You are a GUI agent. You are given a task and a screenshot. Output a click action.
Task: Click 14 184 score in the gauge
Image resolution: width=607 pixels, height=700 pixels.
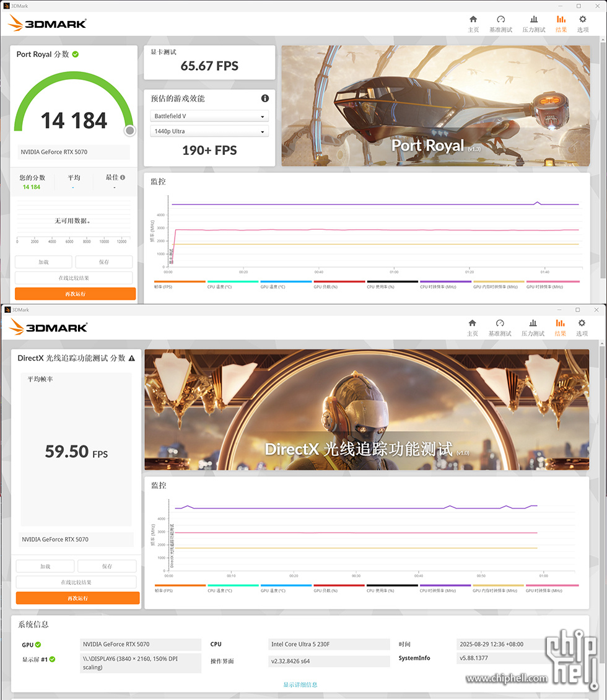[x=74, y=121]
